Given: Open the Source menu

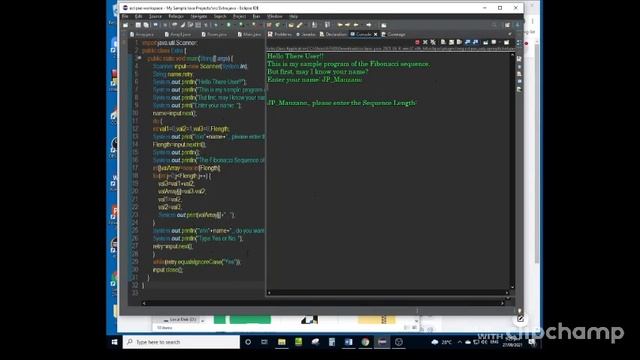Looking at the screenshot, I should [x=155, y=16].
